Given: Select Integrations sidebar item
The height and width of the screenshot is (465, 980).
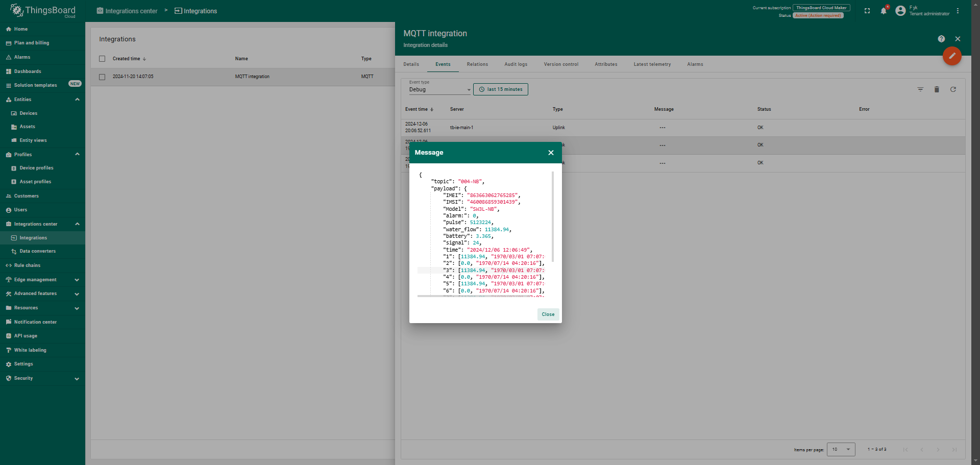Looking at the screenshot, I should pos(42,238).
